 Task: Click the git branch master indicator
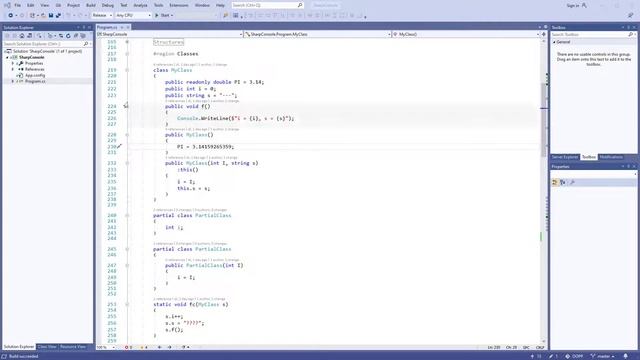602,356
